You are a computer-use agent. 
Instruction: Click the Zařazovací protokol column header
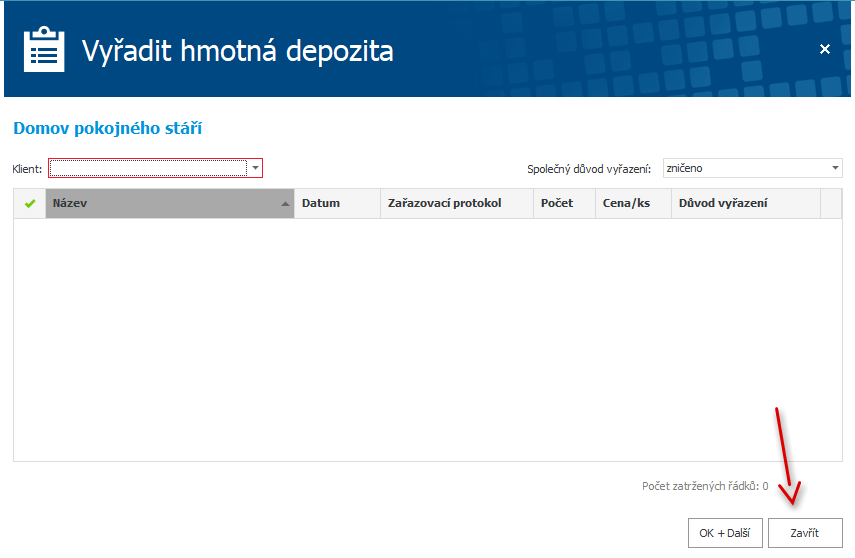click(x=457, y=203)
